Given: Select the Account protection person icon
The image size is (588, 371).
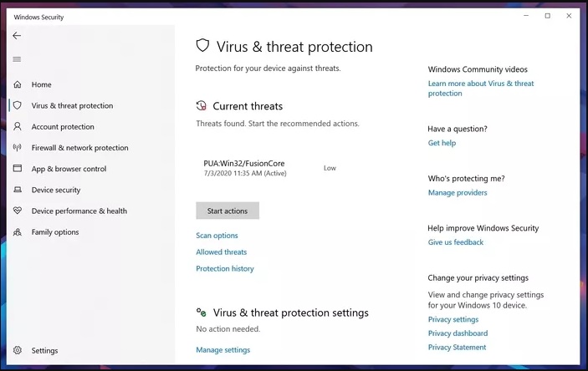Looking at the screenshot, I should [18, 126].
